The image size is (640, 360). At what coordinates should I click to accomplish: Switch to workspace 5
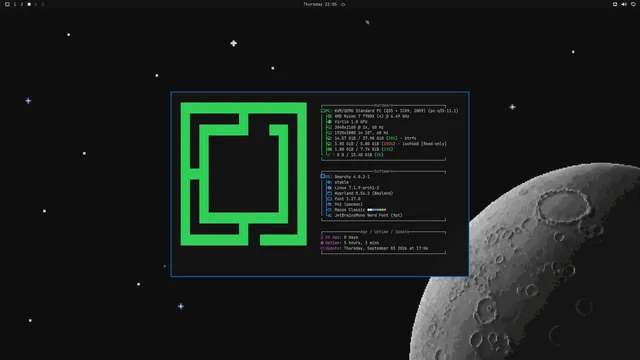click(x=43, y=4)
